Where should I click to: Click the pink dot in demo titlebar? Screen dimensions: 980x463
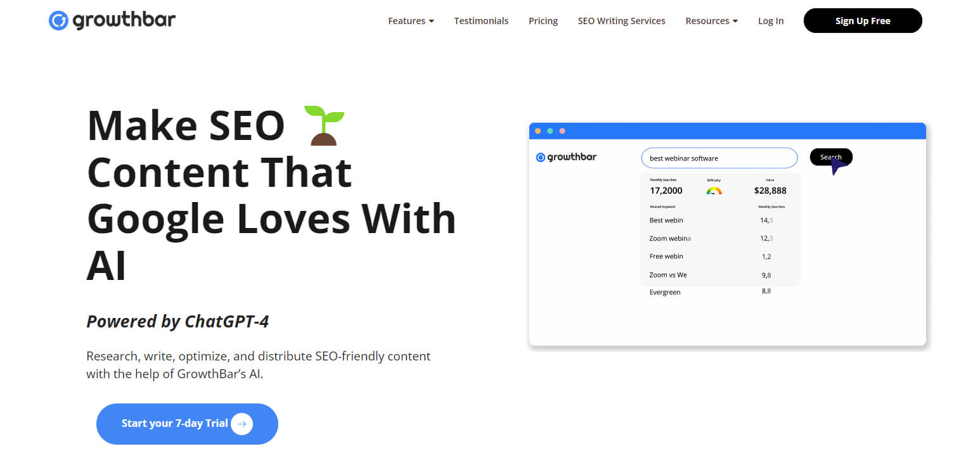562,131
